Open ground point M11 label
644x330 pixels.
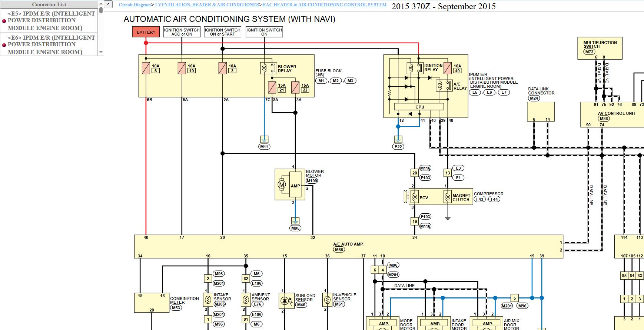(x=264, y=147)
